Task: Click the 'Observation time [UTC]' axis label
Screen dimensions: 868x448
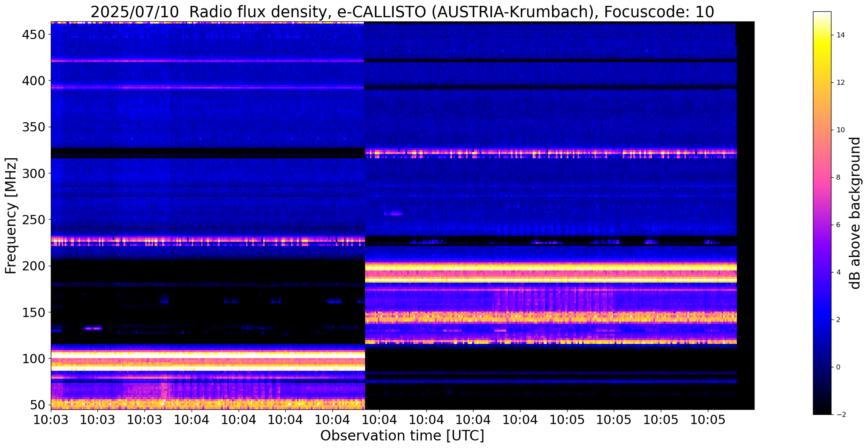Action: [402, 436]
